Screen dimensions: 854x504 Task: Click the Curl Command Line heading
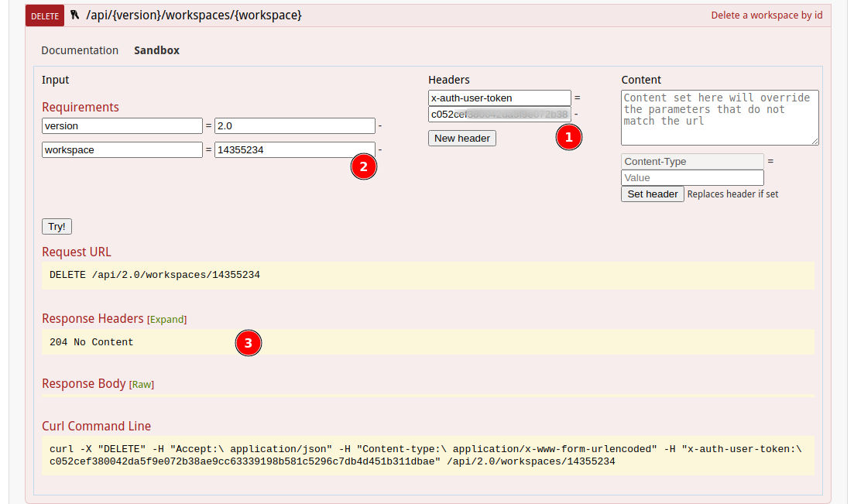97,426
